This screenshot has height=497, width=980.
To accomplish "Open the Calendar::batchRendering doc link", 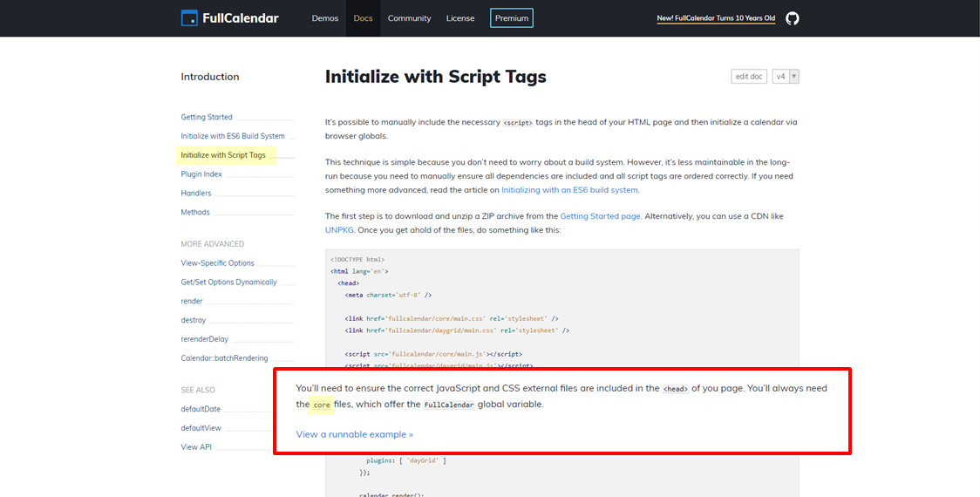I will [x=224, y=358].
